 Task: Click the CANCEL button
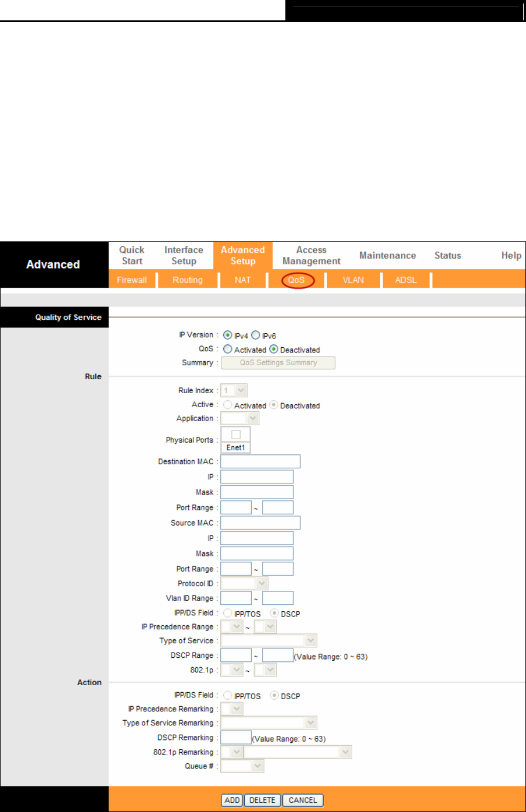pos(303,800)
